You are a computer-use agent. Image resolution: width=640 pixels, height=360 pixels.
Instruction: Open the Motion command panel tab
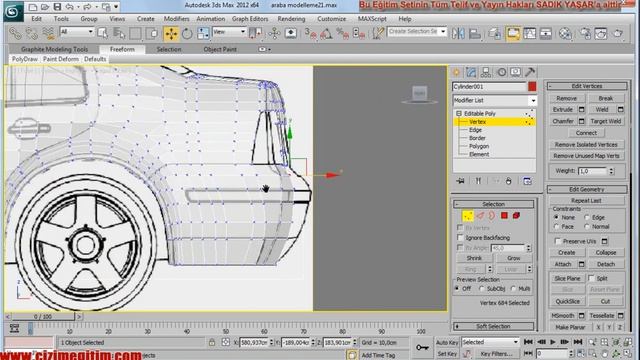(501, 72)
